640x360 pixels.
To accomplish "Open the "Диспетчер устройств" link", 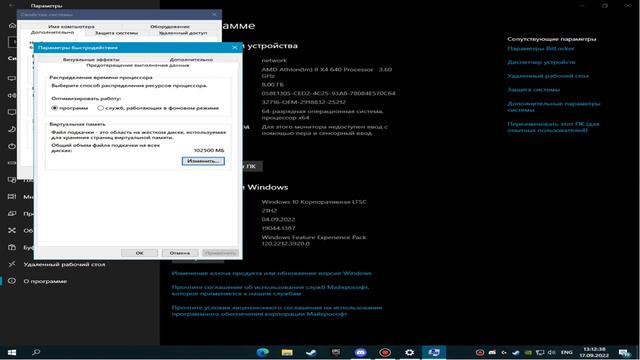I will [x=541, y=62].
